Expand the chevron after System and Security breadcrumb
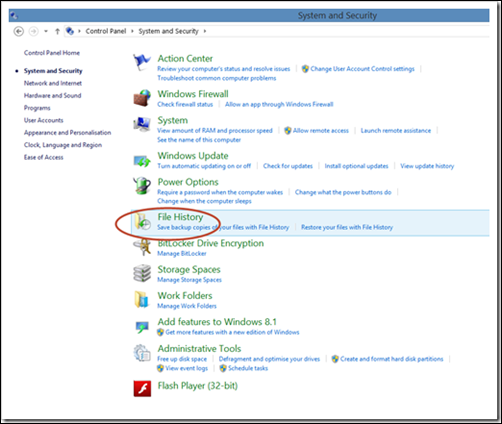The height and width of the screenshot is (424, 502). [x=205, y=31]
